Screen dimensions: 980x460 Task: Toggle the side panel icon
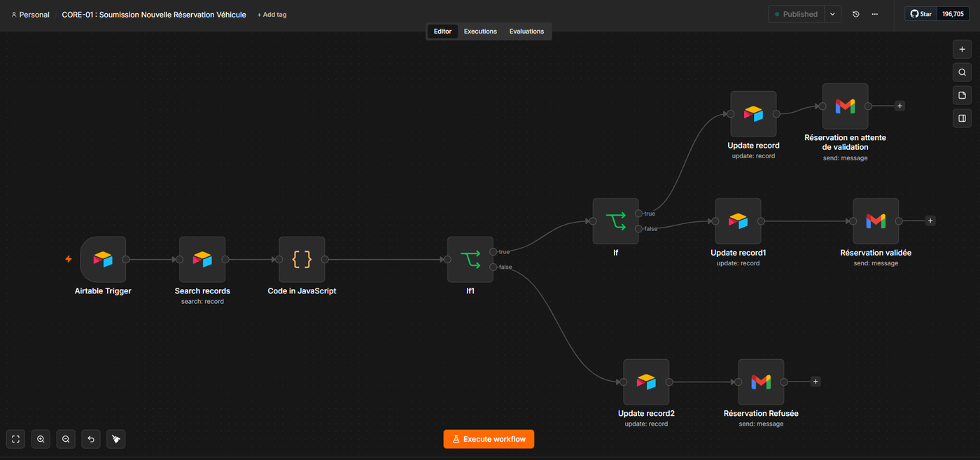point(962,118)
